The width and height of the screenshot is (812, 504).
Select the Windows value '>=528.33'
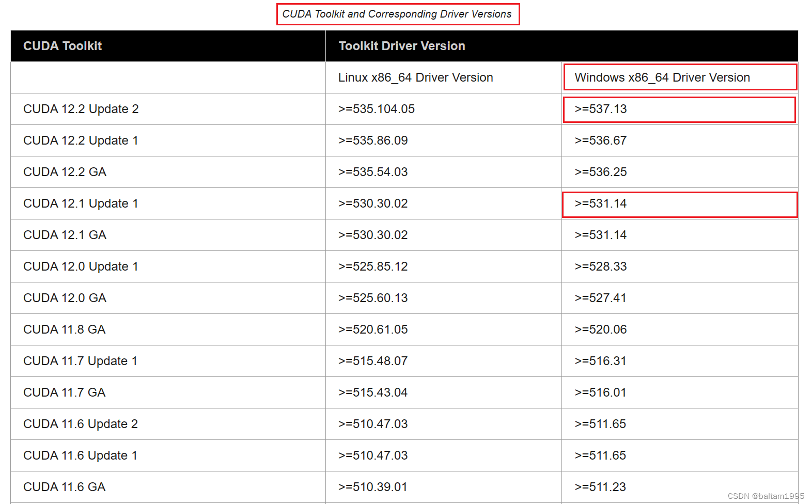(601, 266)
